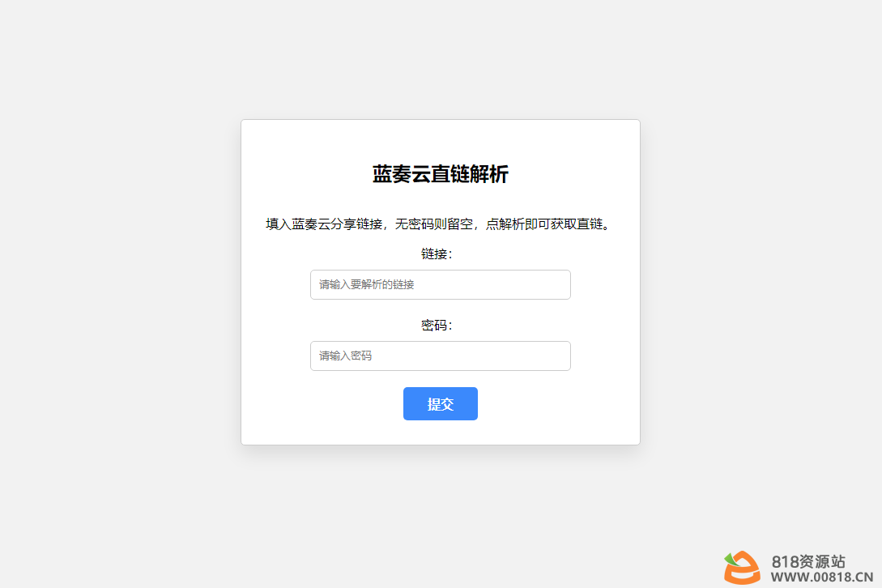Click the WWW.00818.CN watermark URL

(822, 577)
